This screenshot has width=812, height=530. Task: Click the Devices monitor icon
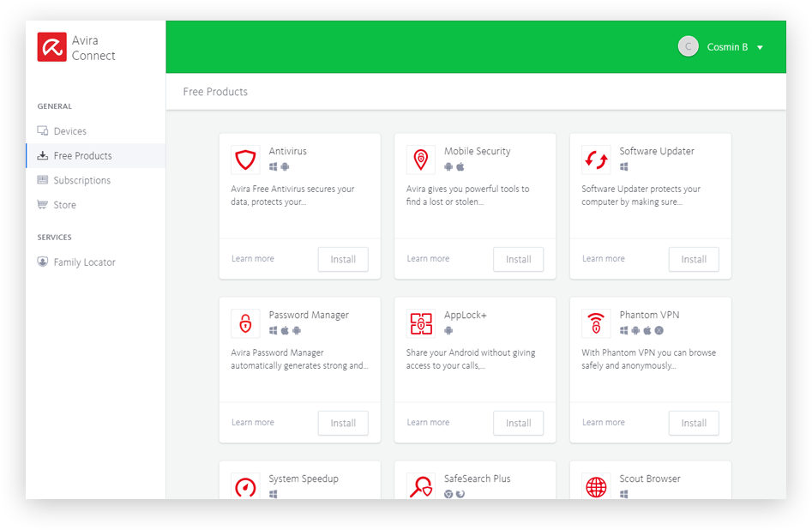point(43,130)
